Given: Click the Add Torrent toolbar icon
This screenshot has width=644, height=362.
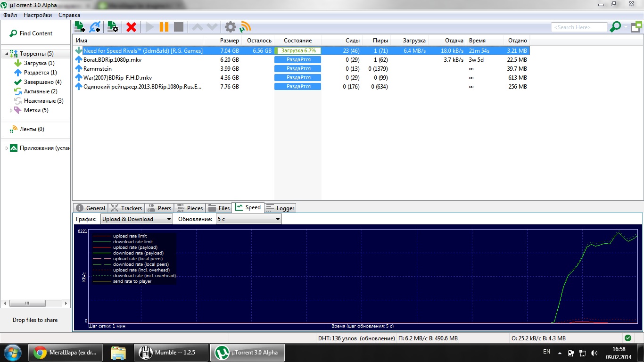Looking at the screenshot, I should (80, 27).
